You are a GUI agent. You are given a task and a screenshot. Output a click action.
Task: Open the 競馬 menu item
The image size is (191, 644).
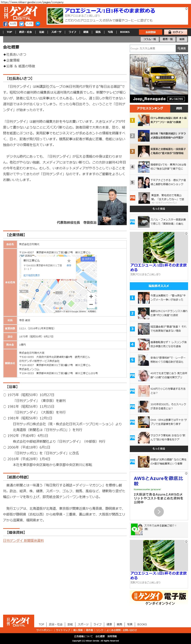coord(98,32)
